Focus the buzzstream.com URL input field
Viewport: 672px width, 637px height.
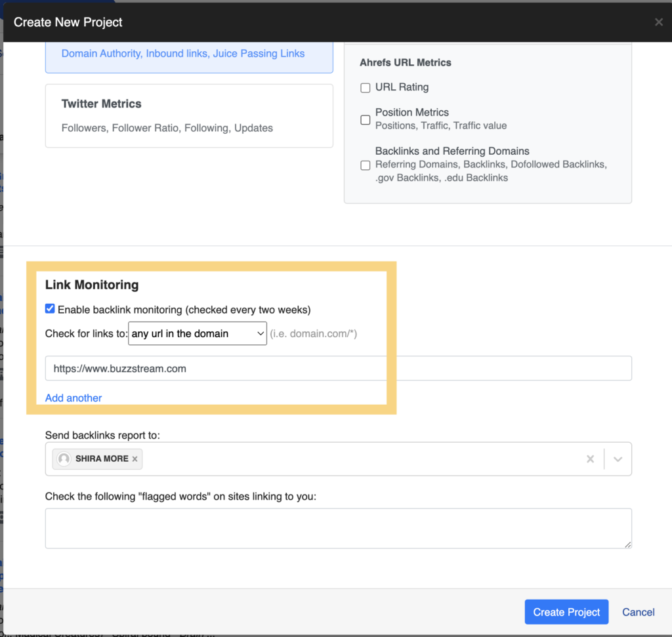coord(338,369)
